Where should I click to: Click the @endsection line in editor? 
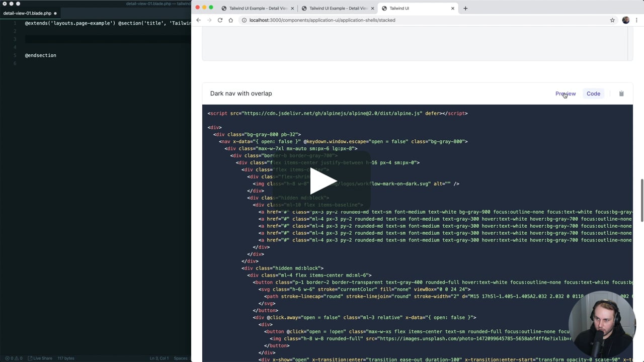(x=41, y=55)
